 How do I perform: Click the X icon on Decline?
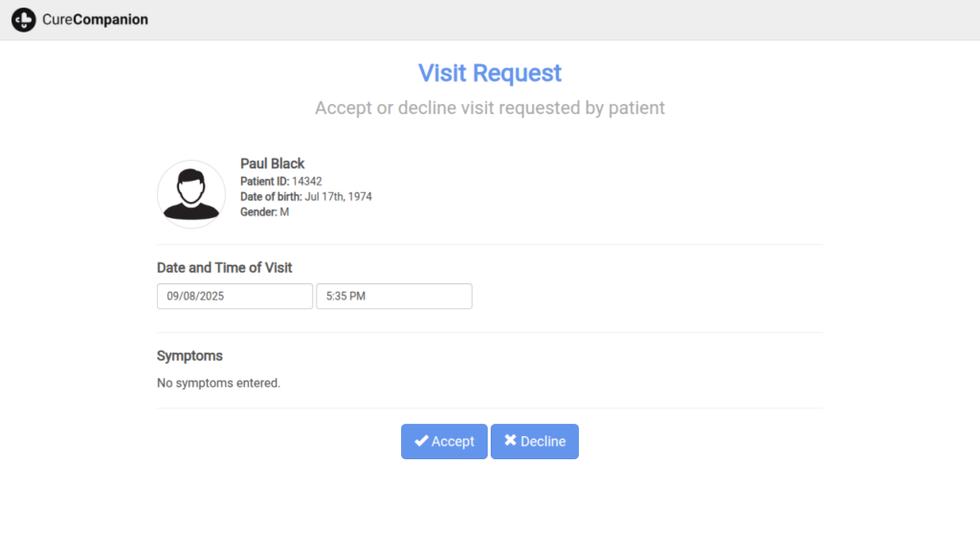pyautogui.click(x=510, y=441)
